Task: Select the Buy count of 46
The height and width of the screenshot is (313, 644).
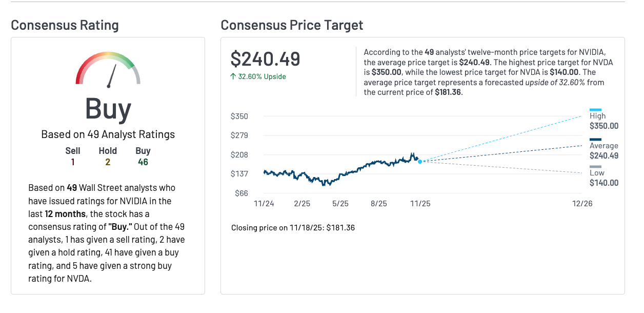Action: 143,162
